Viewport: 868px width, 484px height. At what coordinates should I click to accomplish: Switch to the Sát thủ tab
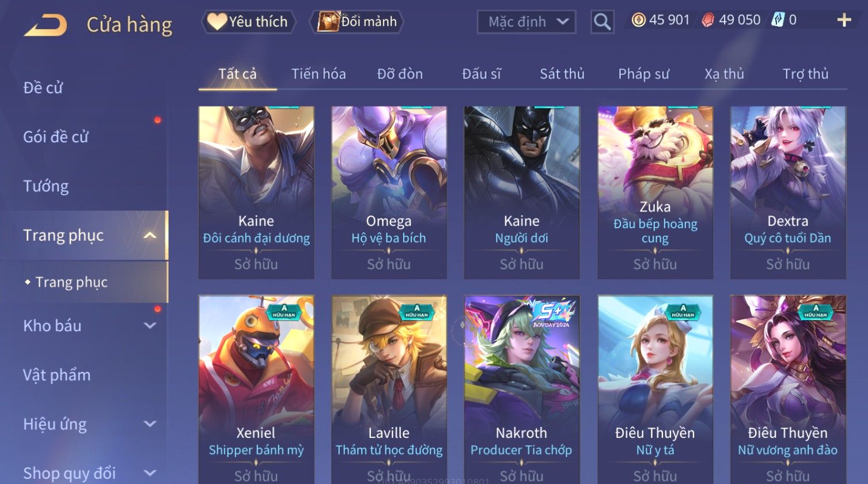coord(562,74)
